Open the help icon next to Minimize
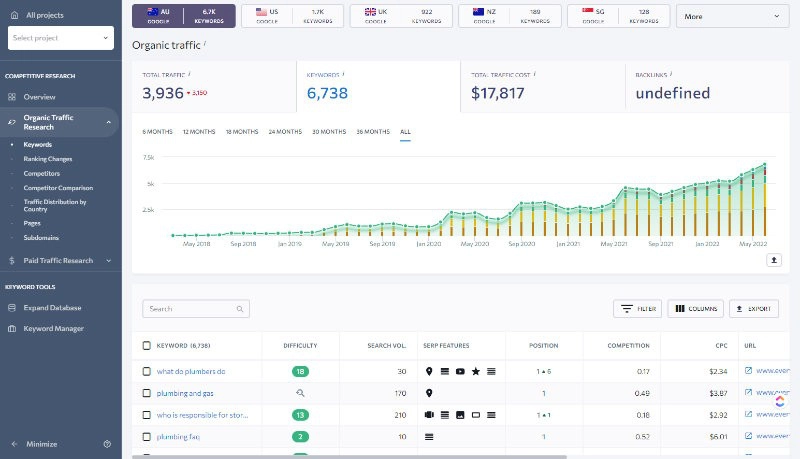 [107, 444]
